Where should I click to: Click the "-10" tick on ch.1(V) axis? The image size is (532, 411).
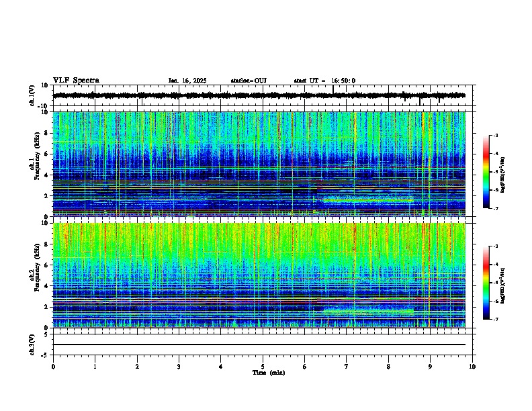coord(44,106)
